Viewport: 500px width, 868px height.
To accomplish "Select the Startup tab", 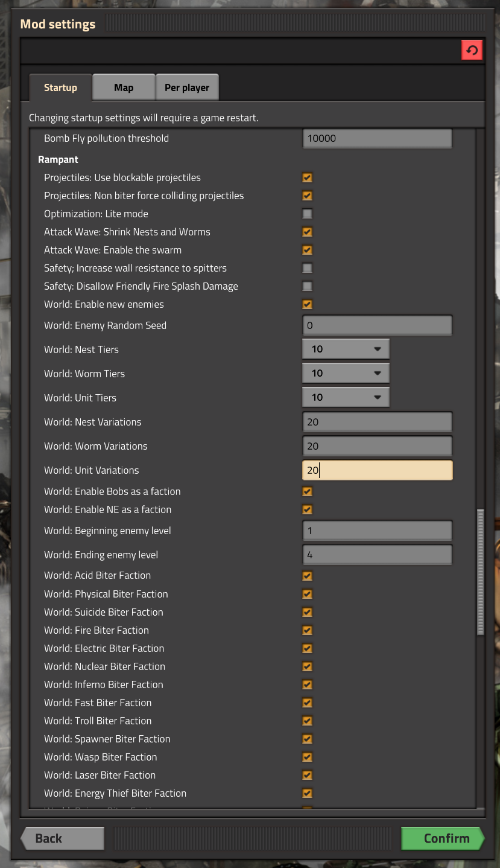I will click(x=60, y=88).
